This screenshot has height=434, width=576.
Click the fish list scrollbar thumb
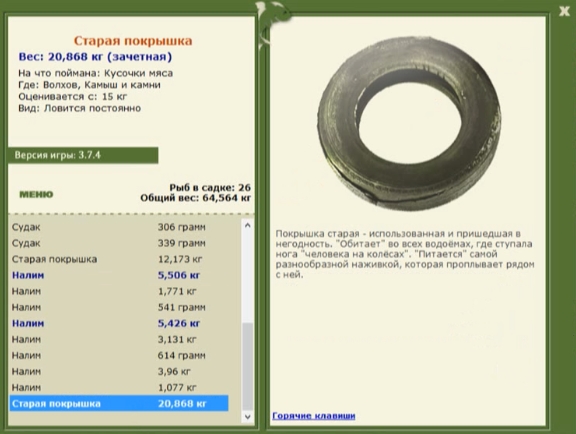point(248,366)
